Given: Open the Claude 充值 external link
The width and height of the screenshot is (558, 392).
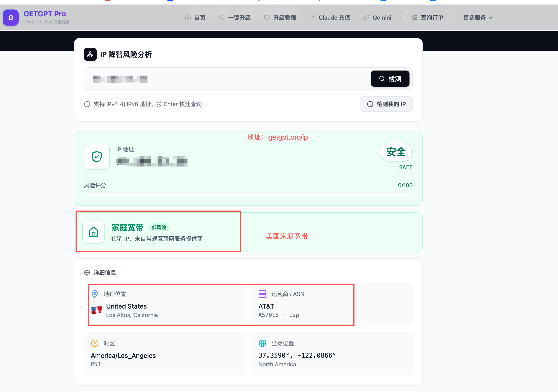Looking at the screenshot, I should click(x=330, y=18).
